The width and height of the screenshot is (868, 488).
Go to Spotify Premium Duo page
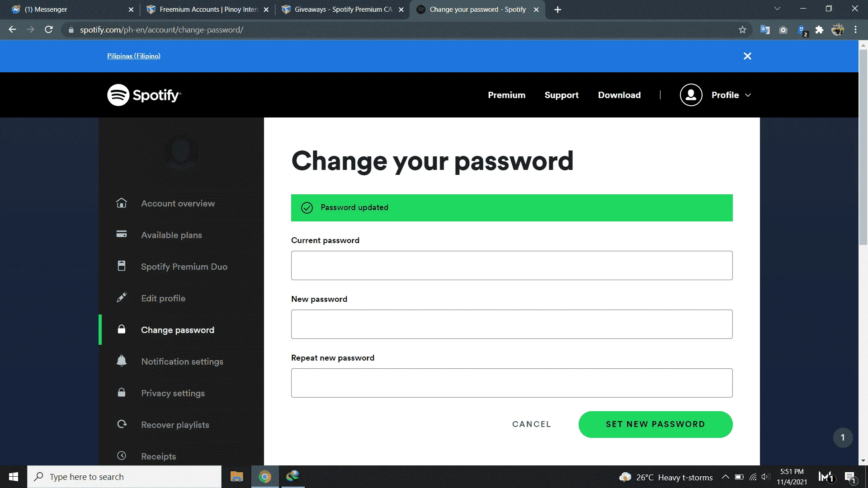[184, 267]
